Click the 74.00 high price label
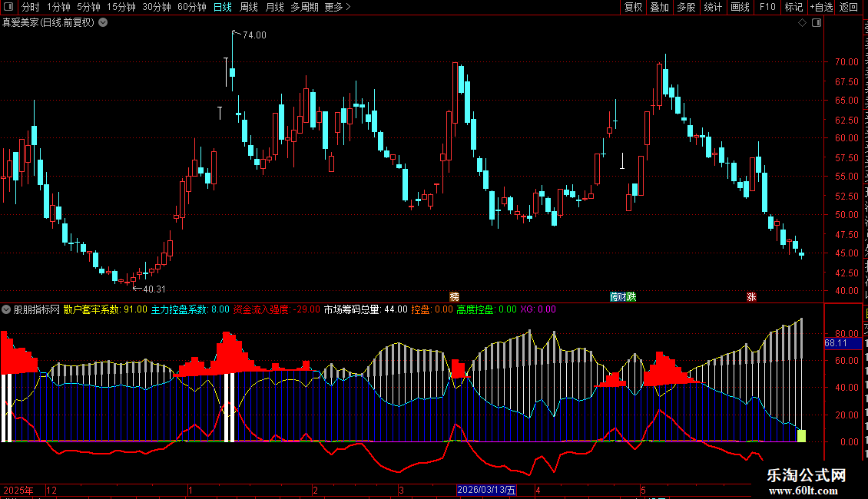 tap(255, 35)
